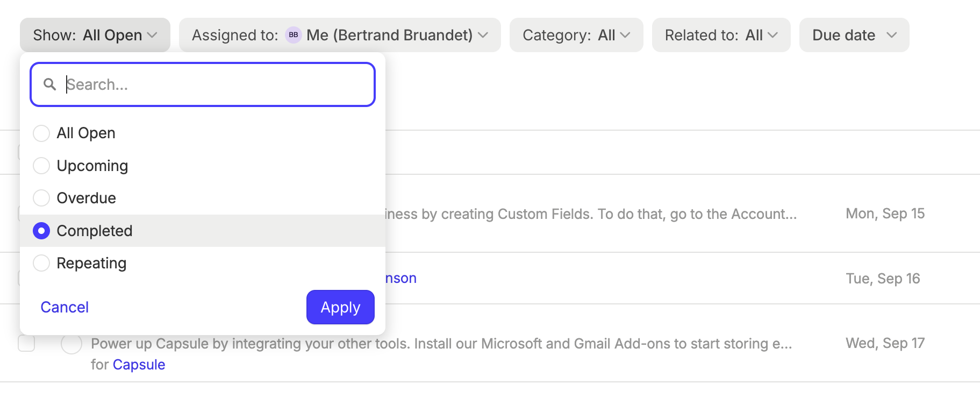Image resolution: width=980 pixels, height=398 pixels.
Task: Apply the selected filter
Action: pyautogui.click(x=340, y=307)
